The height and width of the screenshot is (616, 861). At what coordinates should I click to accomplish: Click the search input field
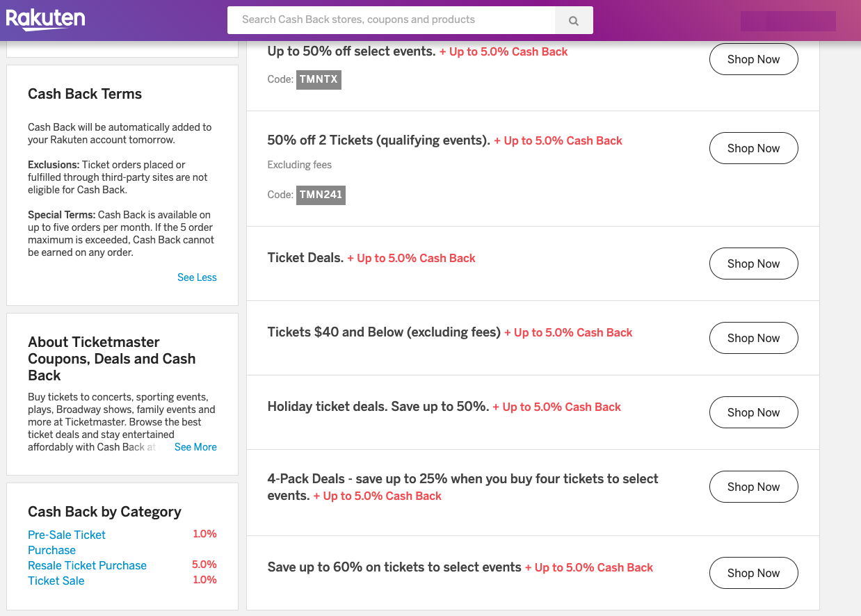(x=389, y=20)
